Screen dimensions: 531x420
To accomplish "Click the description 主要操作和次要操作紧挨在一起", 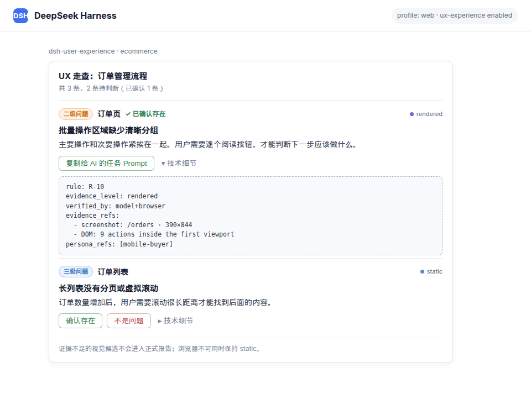I will [x=208, y=144].
